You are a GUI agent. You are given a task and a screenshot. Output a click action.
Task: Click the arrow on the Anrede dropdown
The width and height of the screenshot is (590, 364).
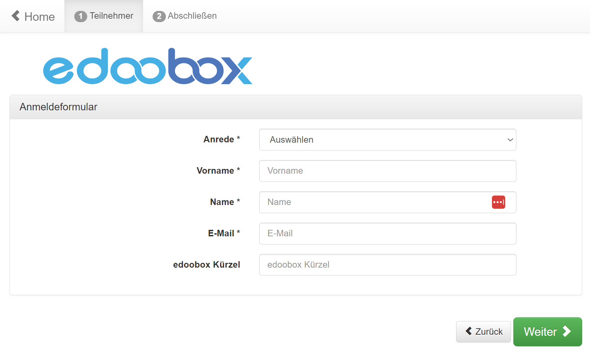(x=510, y=140)
